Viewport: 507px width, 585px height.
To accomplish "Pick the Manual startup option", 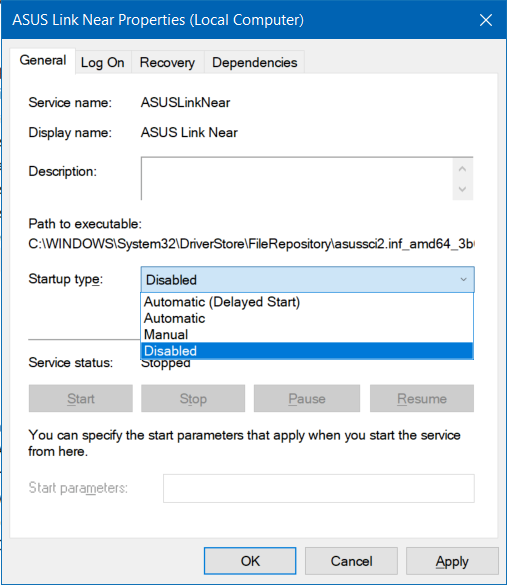I will click(x=307, y=335).
